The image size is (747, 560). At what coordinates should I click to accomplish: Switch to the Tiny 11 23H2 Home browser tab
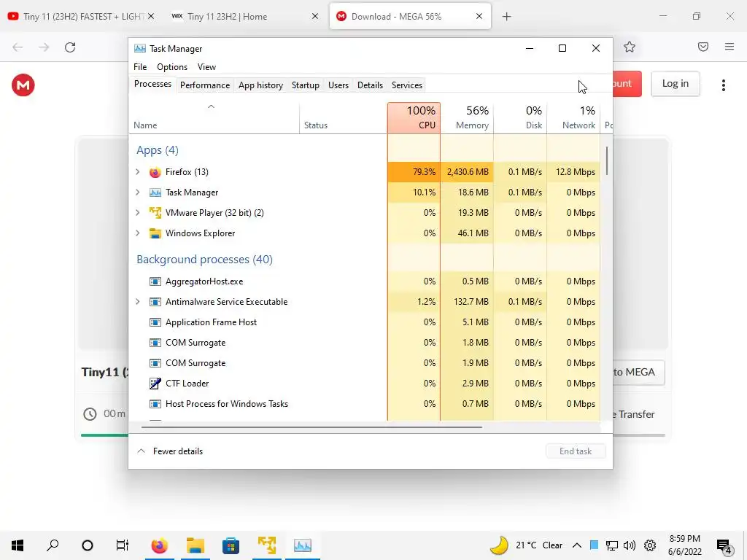[245, 16]
